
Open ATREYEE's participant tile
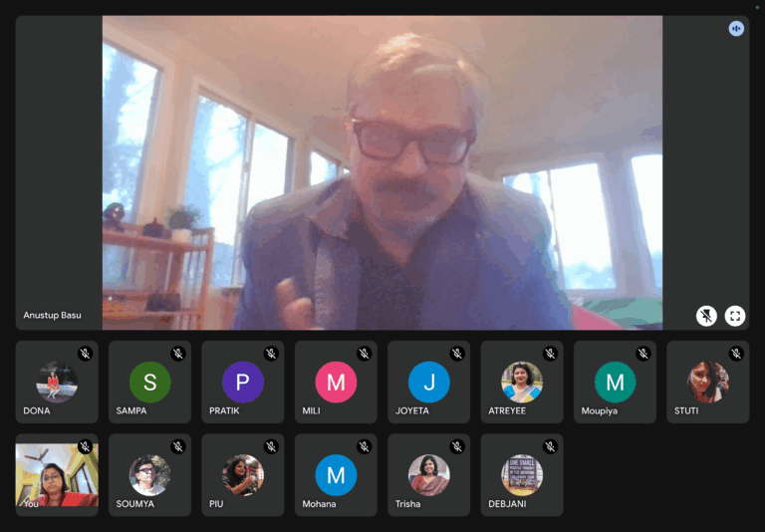pyautogui.click(x=522, y=382)
